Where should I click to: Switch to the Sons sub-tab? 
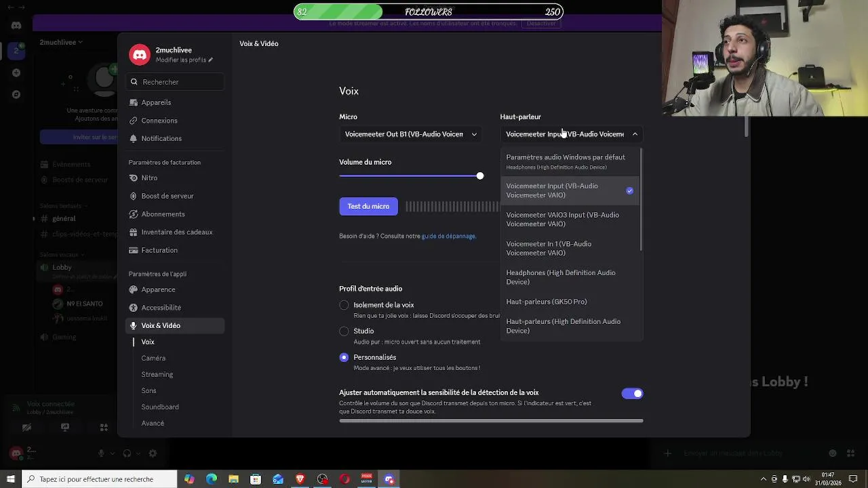[x=149, y=391]
